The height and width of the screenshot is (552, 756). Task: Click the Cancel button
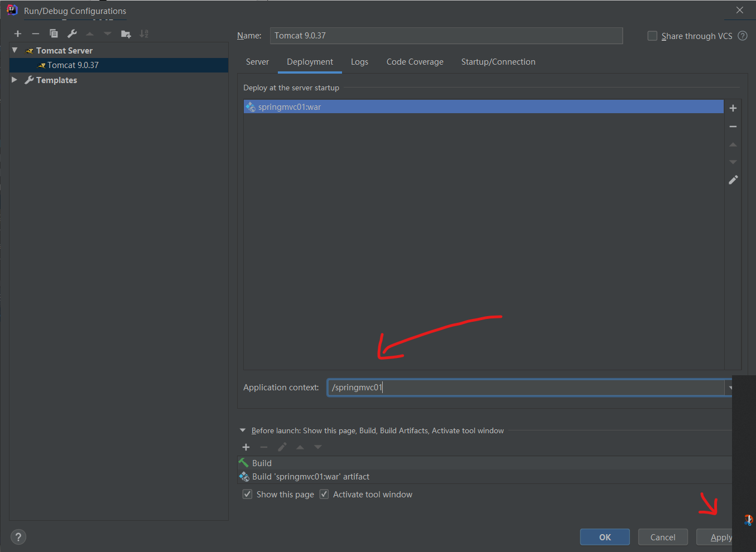tap(663, 537)
